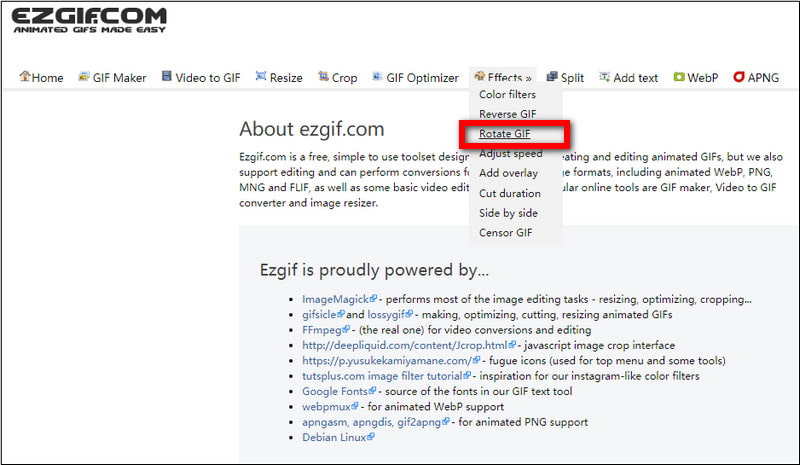Select Rotate GIF from Effects menu

507,134
